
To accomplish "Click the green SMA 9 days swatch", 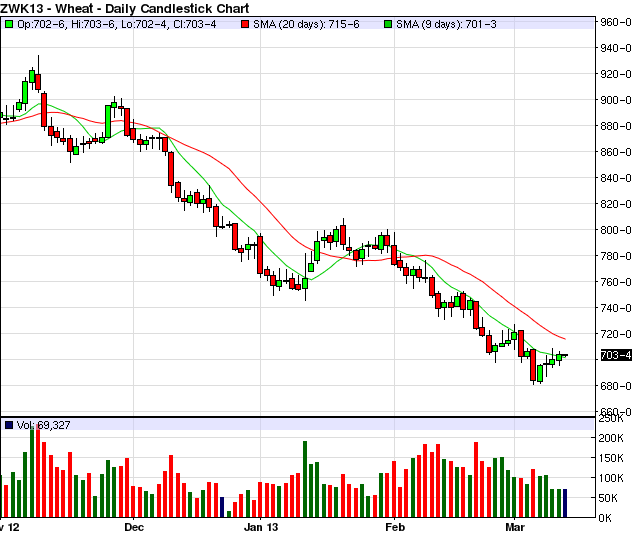I will (388, 24).
